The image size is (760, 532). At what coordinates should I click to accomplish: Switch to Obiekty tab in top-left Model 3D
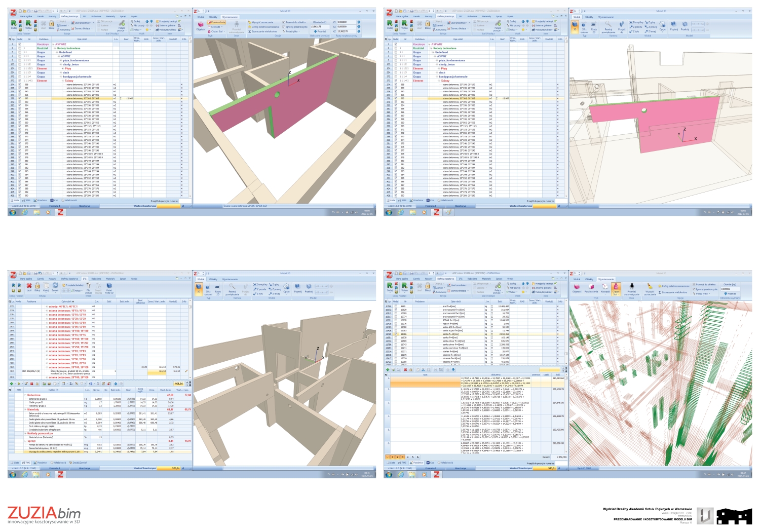[213, 17]
